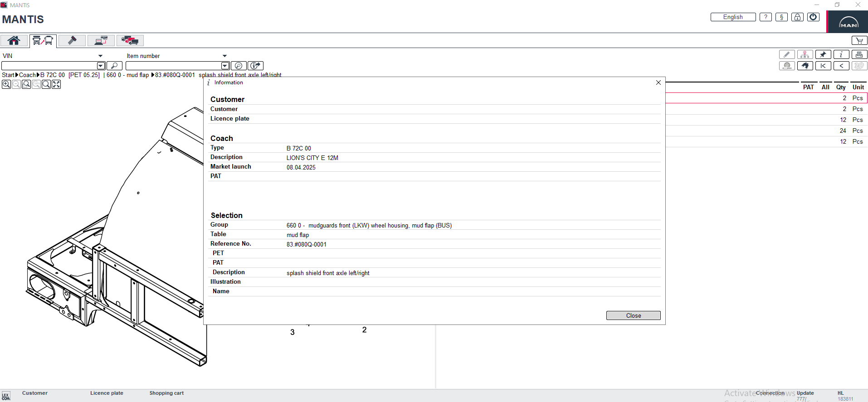The width and height of the screenshot is (868, 402).
Task: Expand the Item number search type dropdown
Action: click(224, 56)
